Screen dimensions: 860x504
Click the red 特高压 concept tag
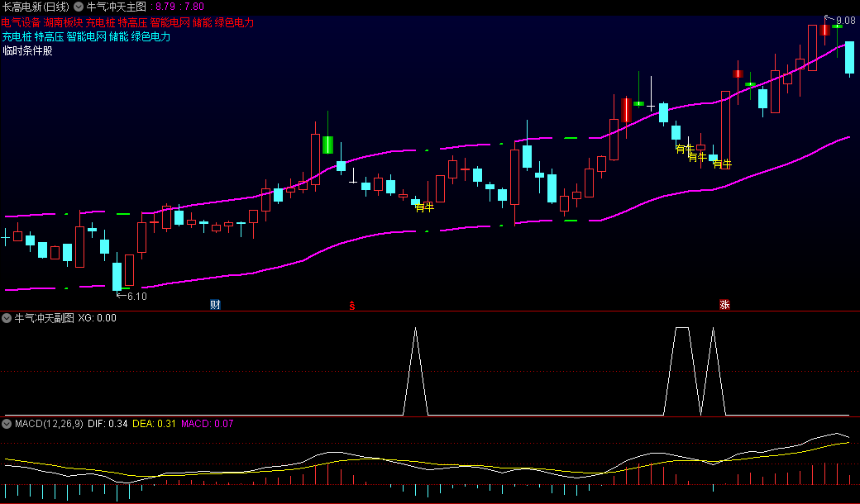(133, 23)
